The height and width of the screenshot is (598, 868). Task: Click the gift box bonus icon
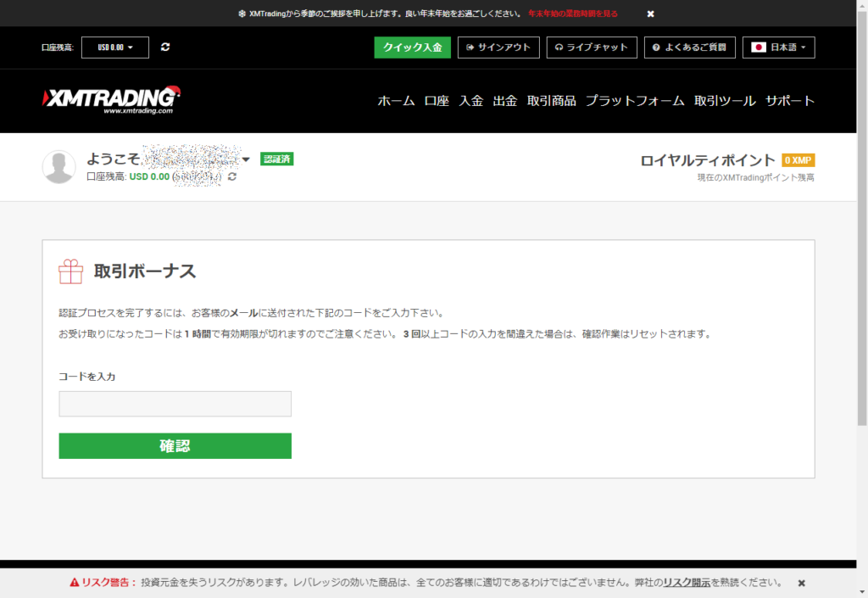click(x=71, y=271)
